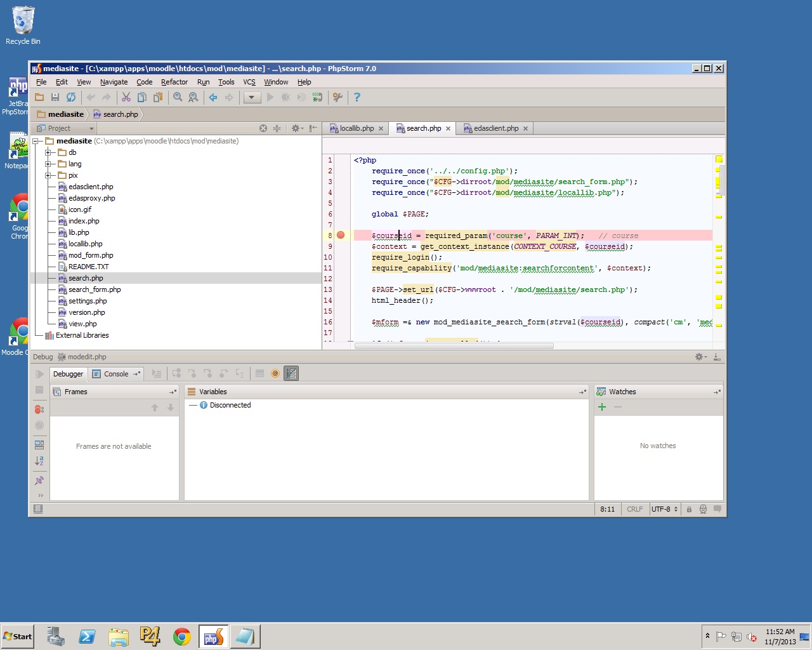
Task: Open Settings via wrench icon
Action: (337, 97)
